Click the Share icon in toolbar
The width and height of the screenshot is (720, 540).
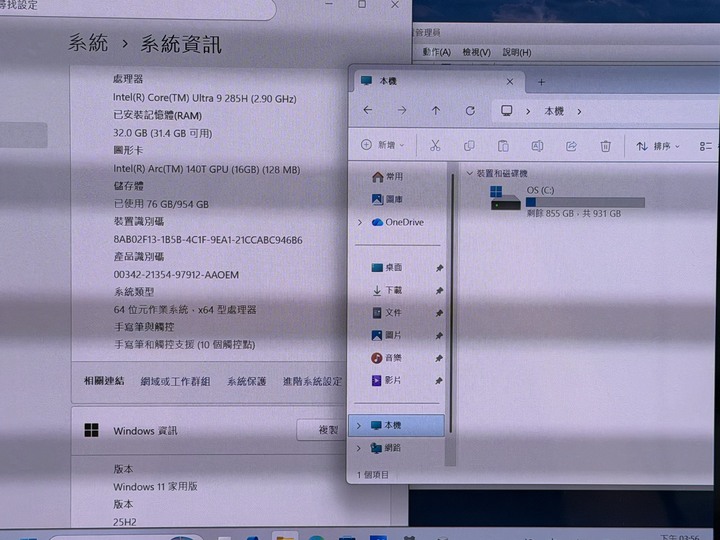coord(571,146)
